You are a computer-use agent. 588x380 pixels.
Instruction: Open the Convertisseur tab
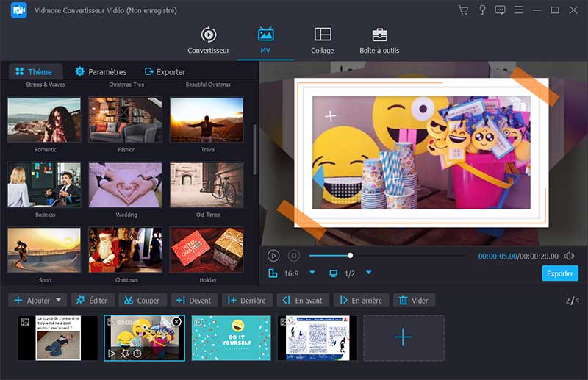point(208,40)
